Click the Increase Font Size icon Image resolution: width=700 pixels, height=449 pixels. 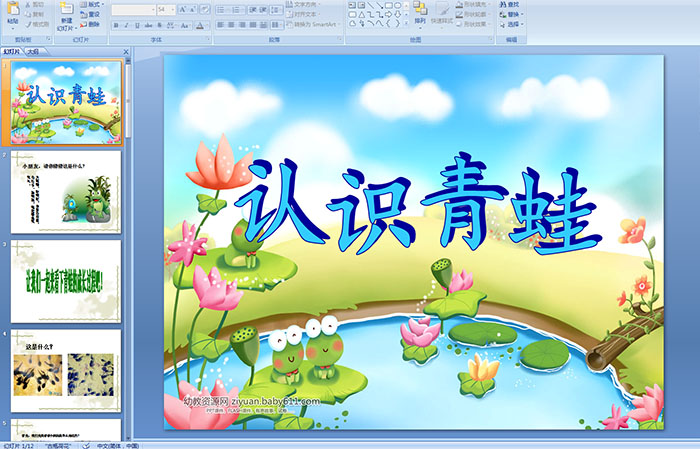point(178,9)
